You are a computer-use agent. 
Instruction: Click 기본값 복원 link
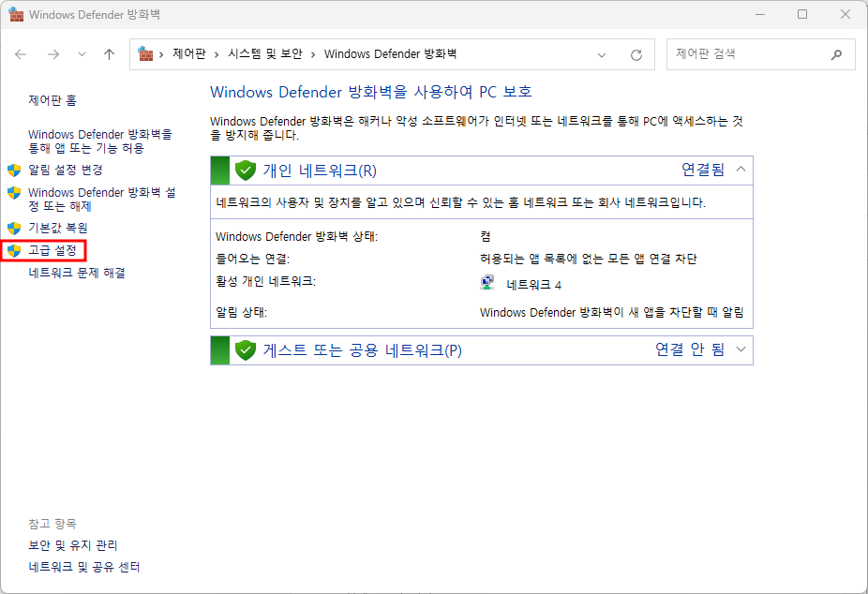point(58,228)
